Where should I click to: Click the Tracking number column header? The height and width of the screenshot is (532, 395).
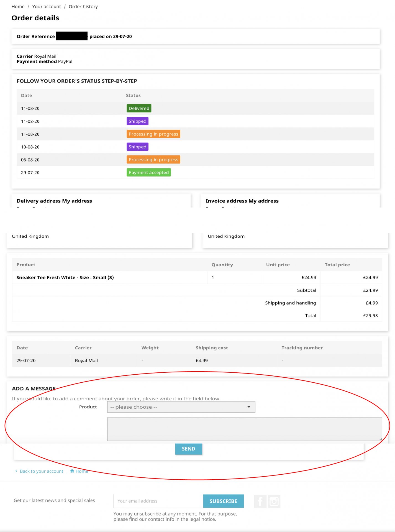coord(302,348)
